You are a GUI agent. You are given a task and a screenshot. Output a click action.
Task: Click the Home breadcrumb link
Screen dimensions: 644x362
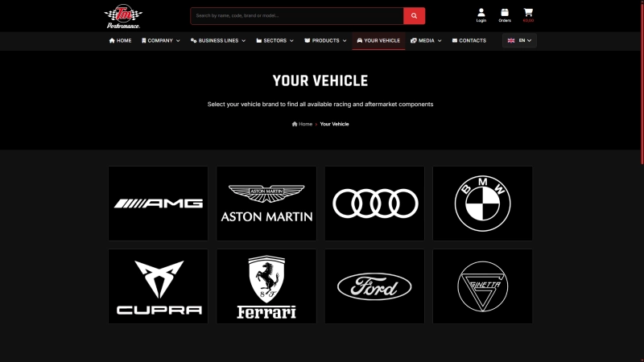tap(303, 124)
